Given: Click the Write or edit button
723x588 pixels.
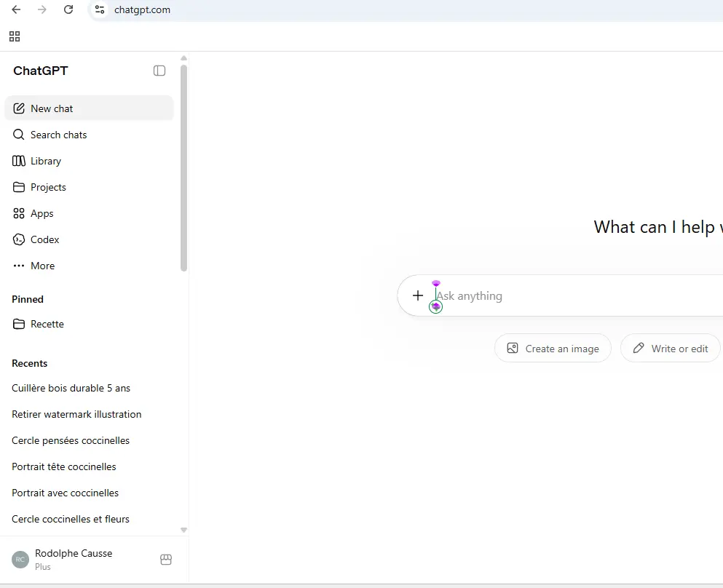Looking at the screenshot, I should 671,348.
